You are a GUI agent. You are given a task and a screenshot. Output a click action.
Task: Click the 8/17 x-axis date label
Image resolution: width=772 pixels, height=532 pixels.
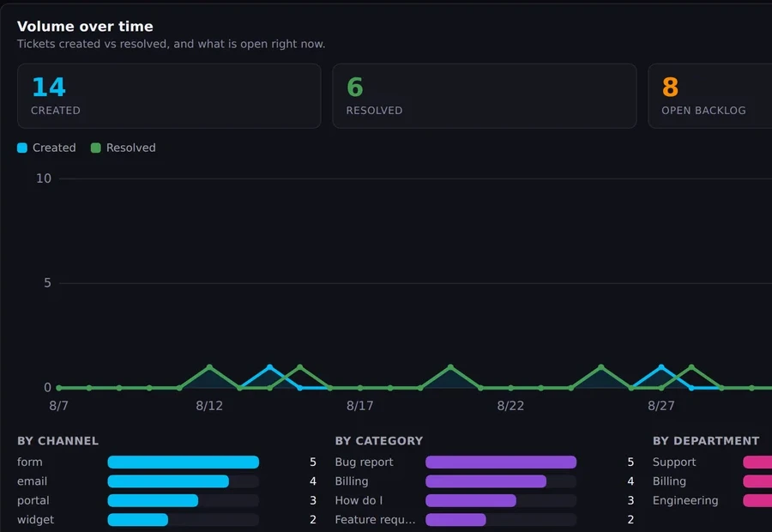360,406
